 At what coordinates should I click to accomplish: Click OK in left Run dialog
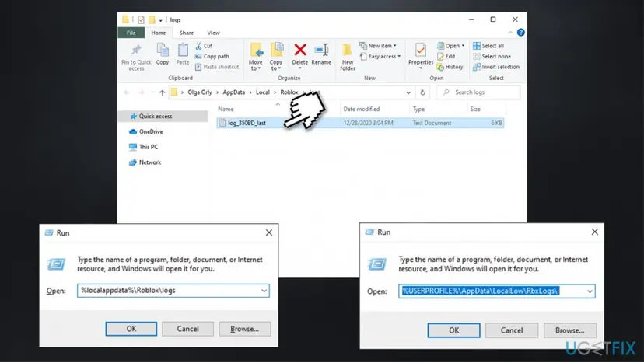131,329
